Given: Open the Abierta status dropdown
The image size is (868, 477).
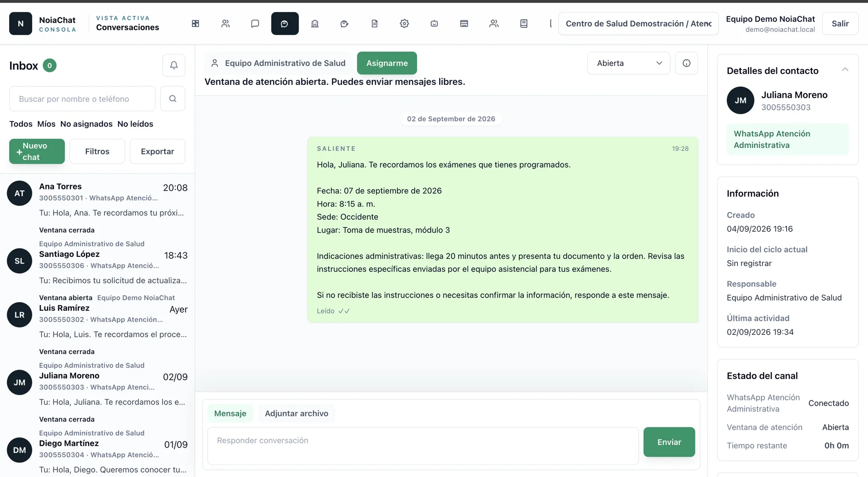Looking at the screenshot, I should tap(628, 63).
